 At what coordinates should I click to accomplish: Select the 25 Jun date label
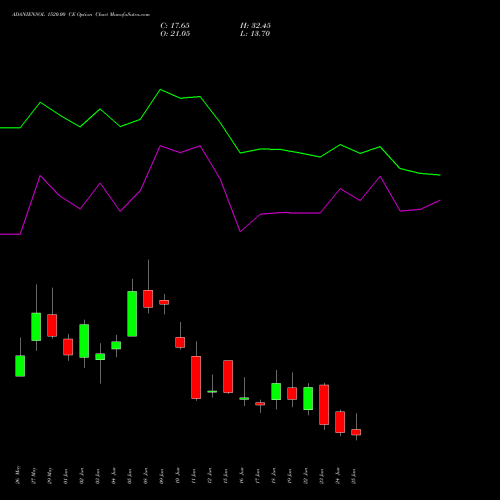(x=354, y=476)
